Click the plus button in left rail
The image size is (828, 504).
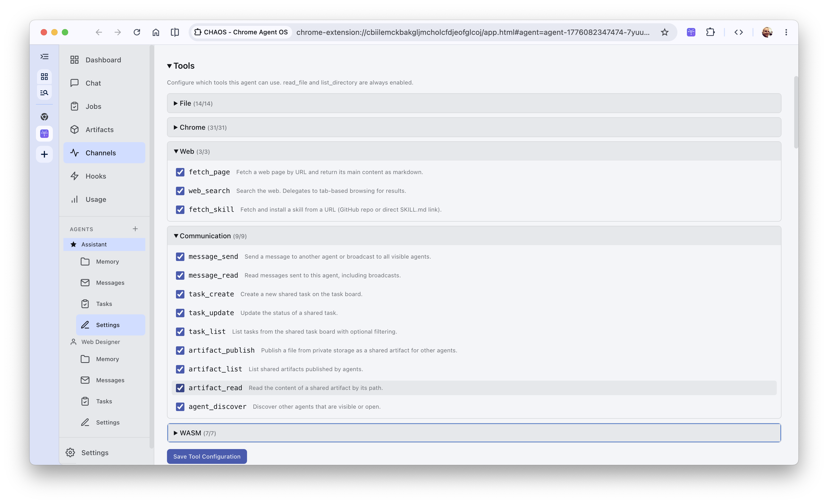[44, 154]
